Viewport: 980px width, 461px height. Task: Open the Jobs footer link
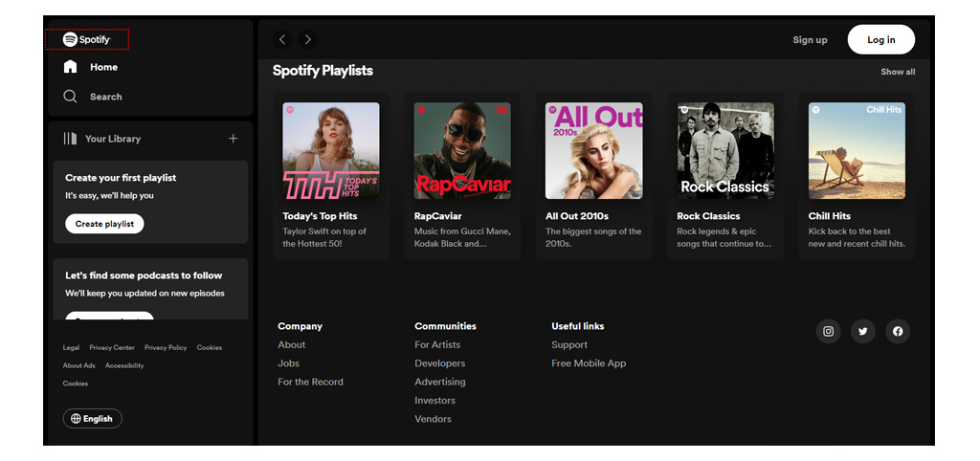(x=288, y=362)
